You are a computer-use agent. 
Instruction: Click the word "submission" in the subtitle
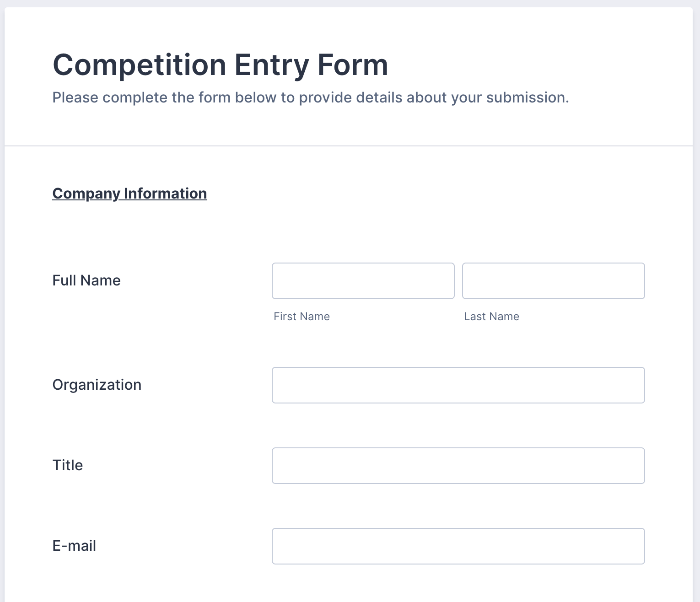(526, 97)
